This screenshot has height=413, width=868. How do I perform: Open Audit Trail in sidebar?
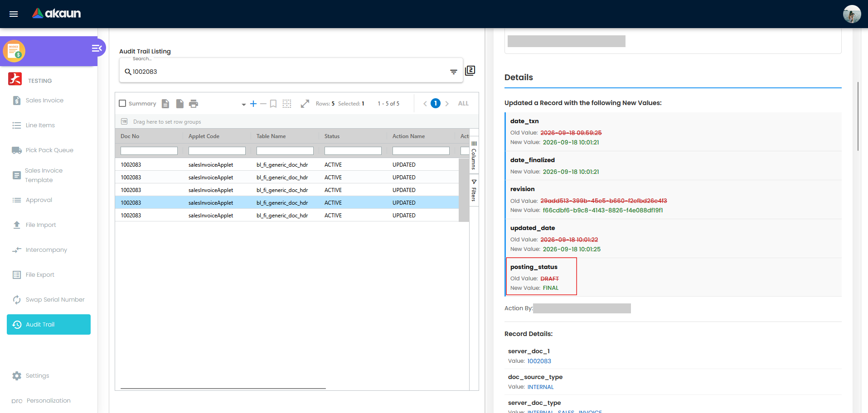tap(48, 325)
